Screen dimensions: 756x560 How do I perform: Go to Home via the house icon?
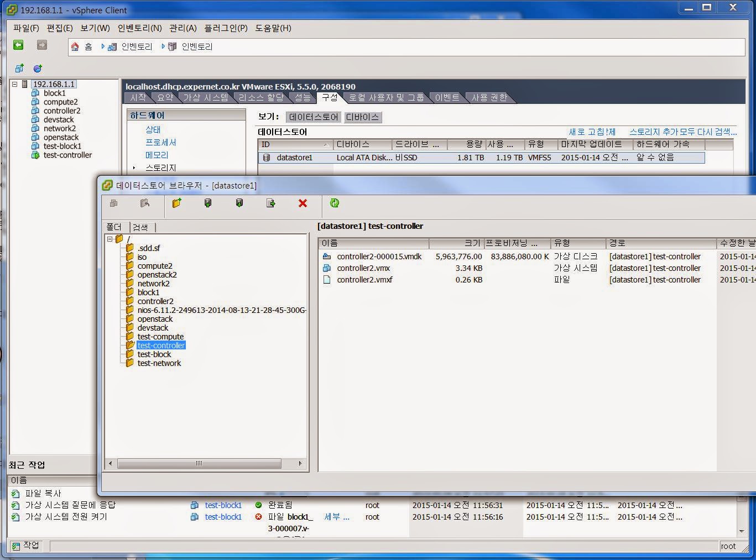[x=75, y=47]
